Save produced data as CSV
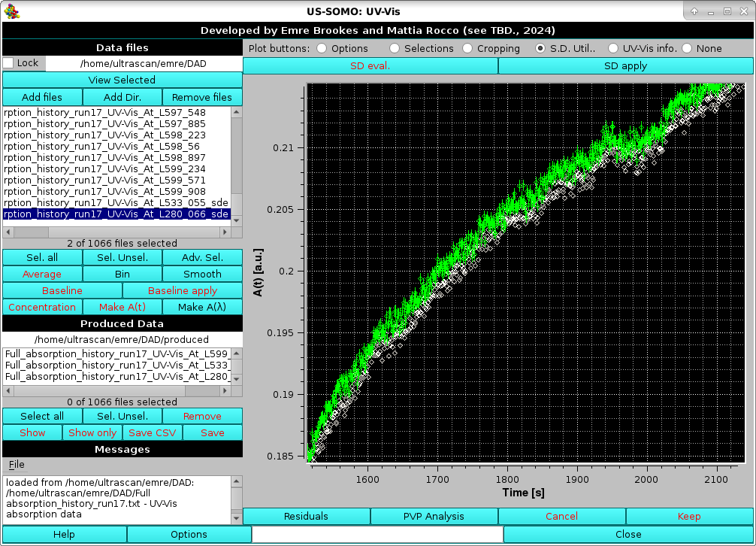This screenshot has width=756, height=546. 152,432
